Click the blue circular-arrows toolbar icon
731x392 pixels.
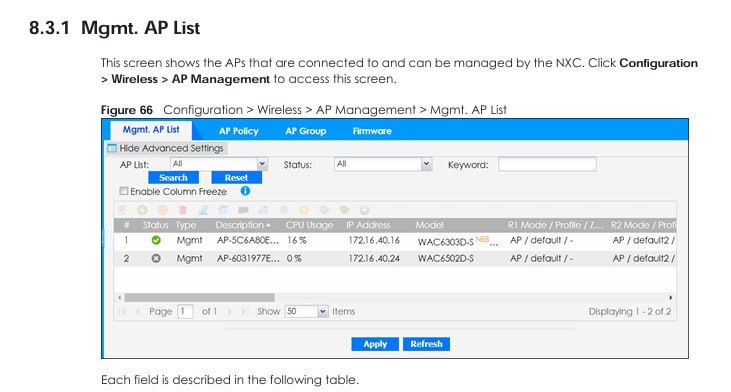[223, 210]
